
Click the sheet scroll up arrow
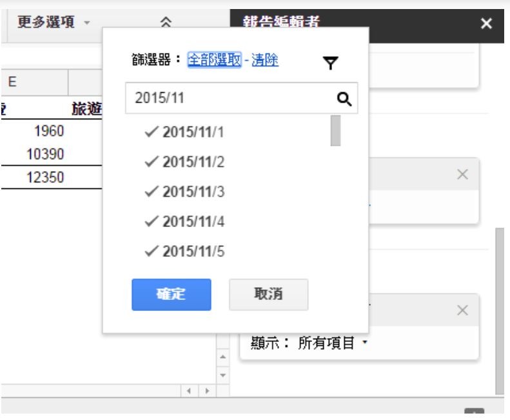pos(223,357)
